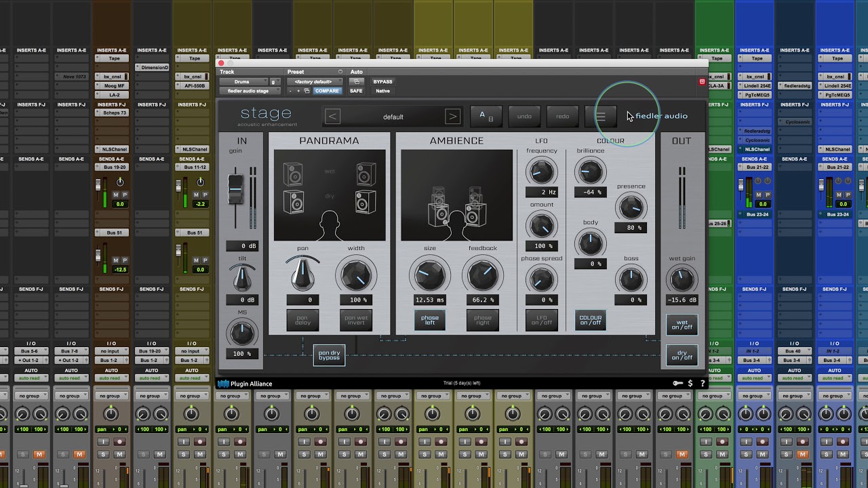The height and width of the screenshot is (488, 868).
Task: Click the automation enable icon under Auto
Action: pos(356,81)
